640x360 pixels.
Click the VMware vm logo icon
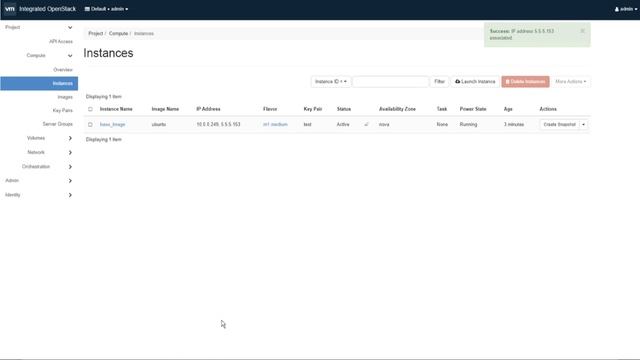click(x=9, y=9)
